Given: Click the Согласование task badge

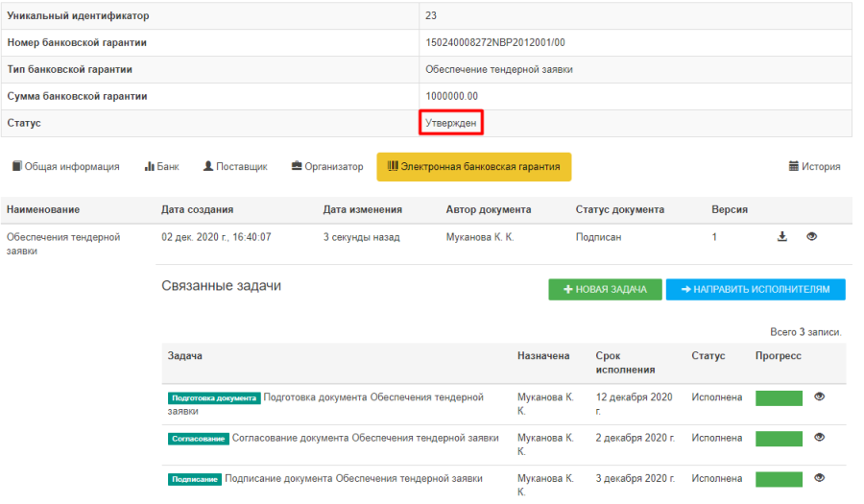Looking at the screenshot, I should tap(199, 439).
